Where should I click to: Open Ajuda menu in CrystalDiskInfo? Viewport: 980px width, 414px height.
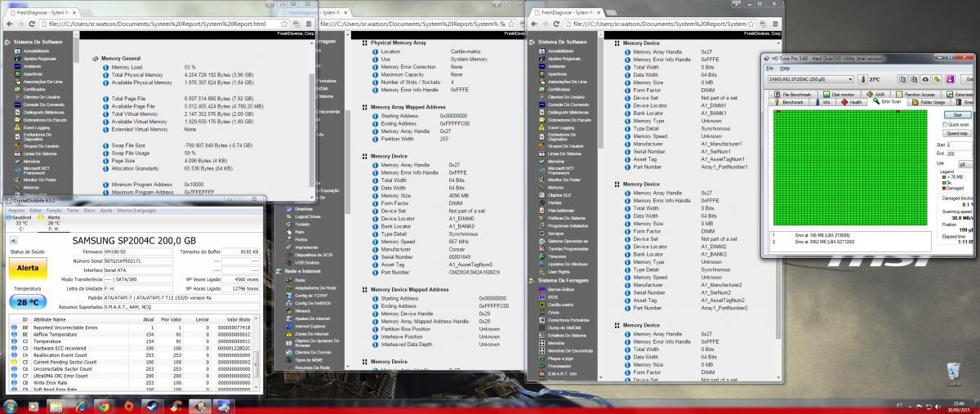coord(106,210)
